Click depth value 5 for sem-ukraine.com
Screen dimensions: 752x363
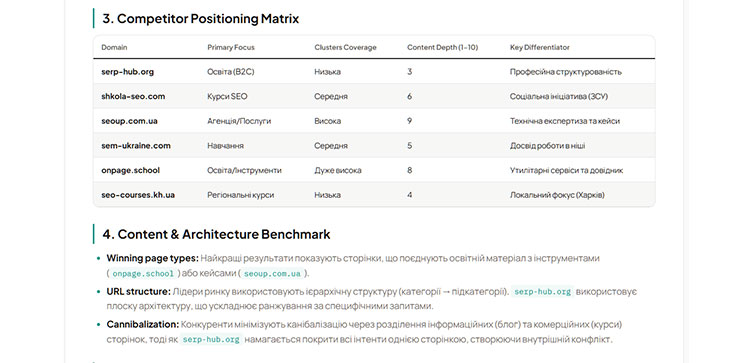pos(409,146)
